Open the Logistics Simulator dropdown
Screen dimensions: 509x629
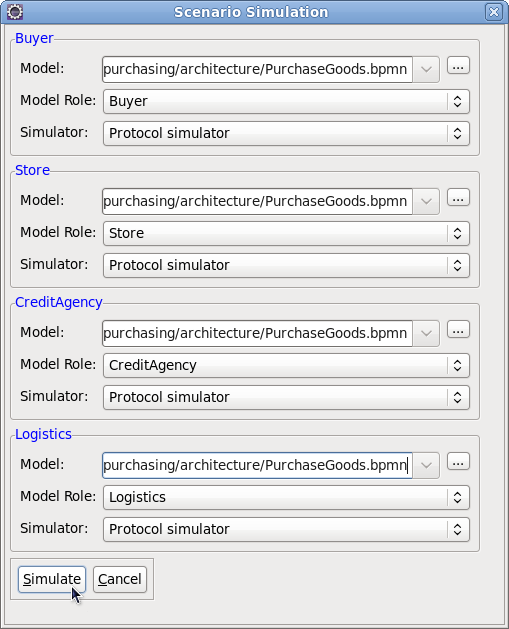(286, 529)
